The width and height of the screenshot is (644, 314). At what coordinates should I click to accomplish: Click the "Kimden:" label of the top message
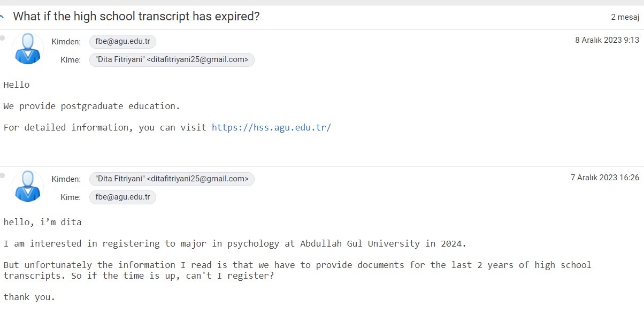pyautogui.click(x=66, y=42)
